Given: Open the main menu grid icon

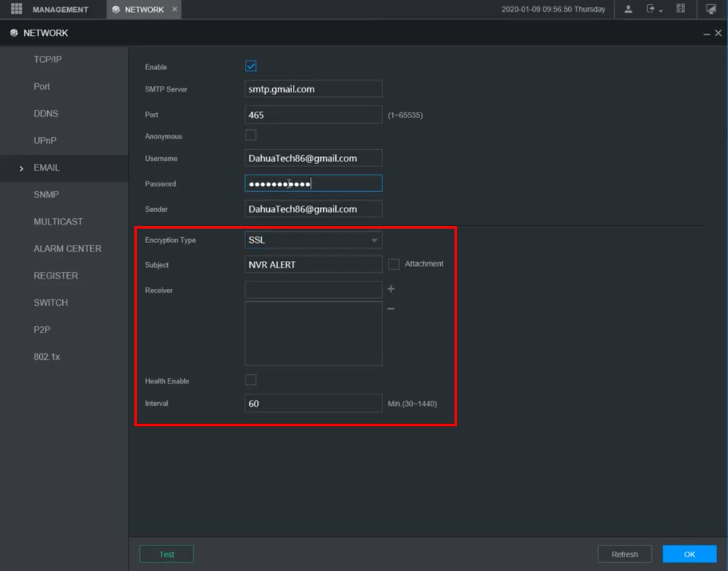Looking at the screenshot, I should point(17,9).
